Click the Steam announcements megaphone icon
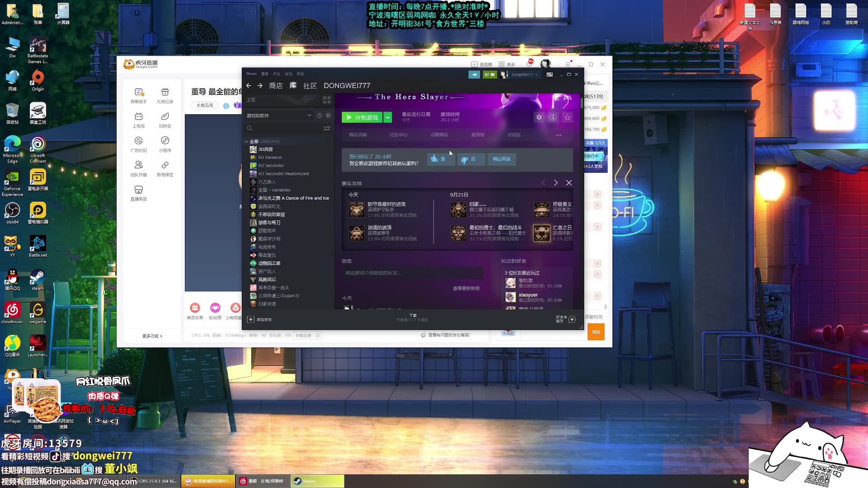 tap(474, 75)
